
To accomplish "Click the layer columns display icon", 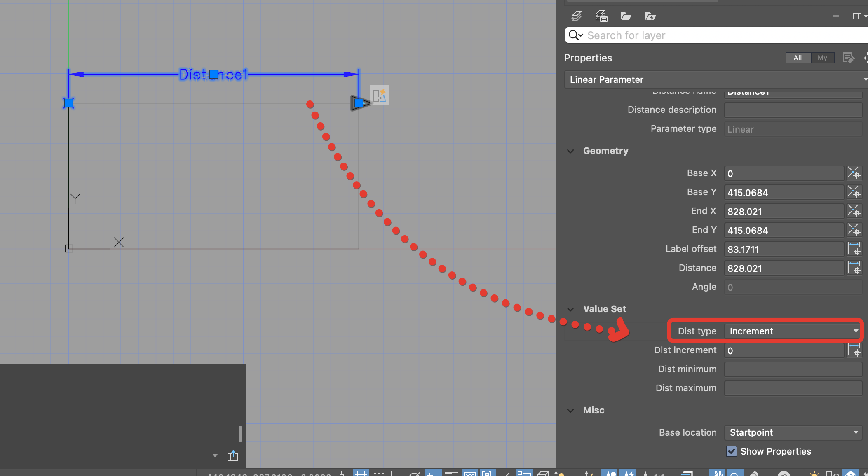I will coord(857,16).
